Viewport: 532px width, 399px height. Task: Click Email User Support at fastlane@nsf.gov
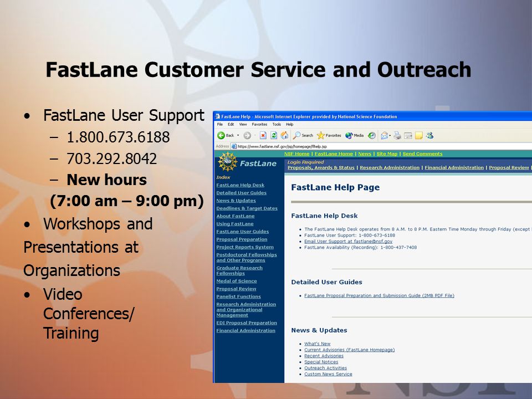[348, 241]
